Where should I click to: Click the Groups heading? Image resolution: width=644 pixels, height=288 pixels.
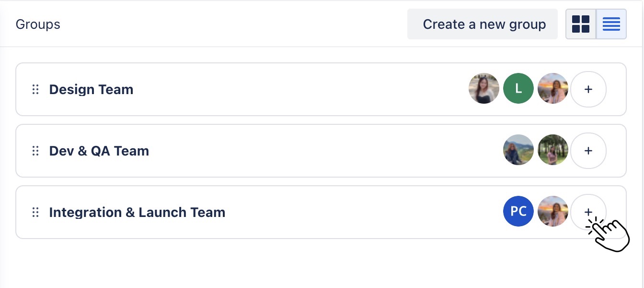tap(38, 24)
